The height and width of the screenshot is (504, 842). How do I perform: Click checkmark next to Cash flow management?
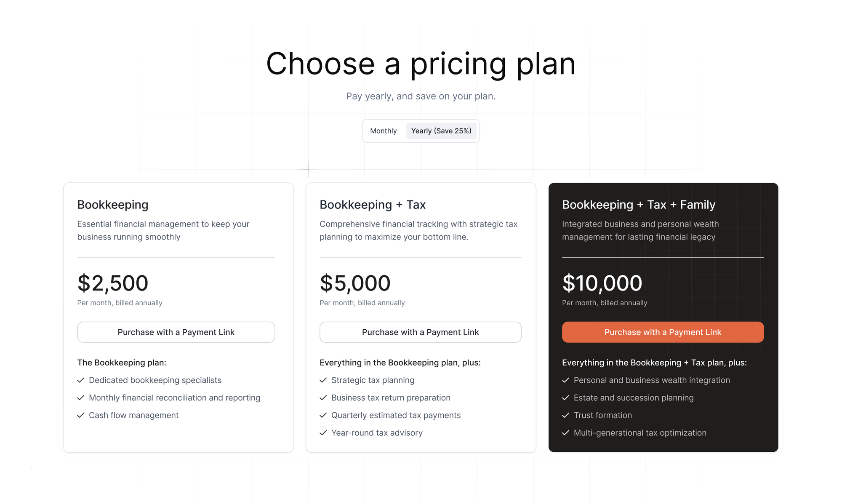[x=81, y=415]
